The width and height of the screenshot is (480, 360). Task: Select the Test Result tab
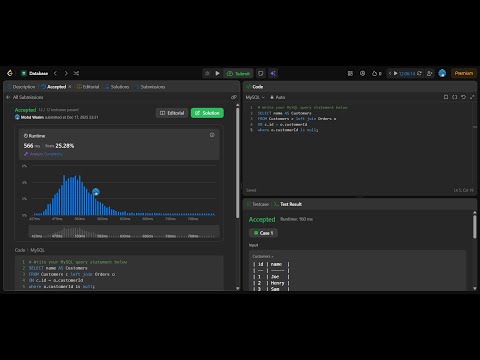click(288, 204)
